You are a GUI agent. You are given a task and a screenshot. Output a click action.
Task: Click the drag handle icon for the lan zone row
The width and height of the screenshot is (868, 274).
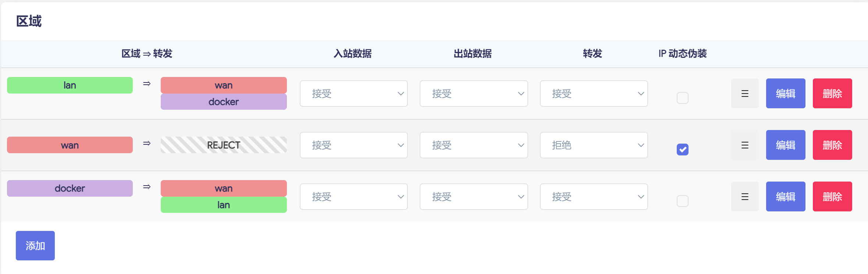point(745,94)
